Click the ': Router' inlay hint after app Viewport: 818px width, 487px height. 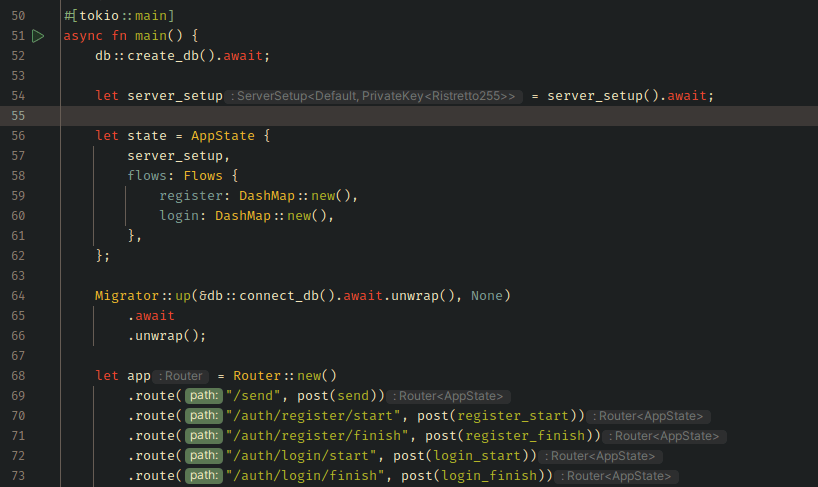[181, 376]
